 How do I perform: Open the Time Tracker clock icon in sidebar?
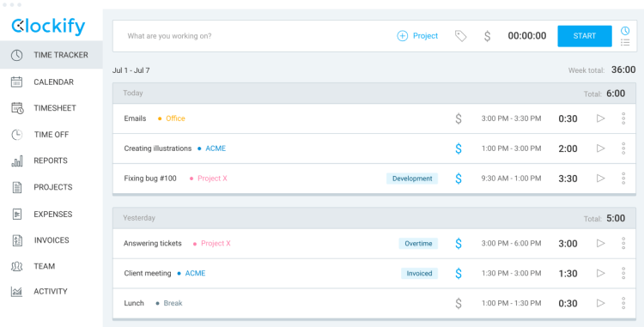17,55
